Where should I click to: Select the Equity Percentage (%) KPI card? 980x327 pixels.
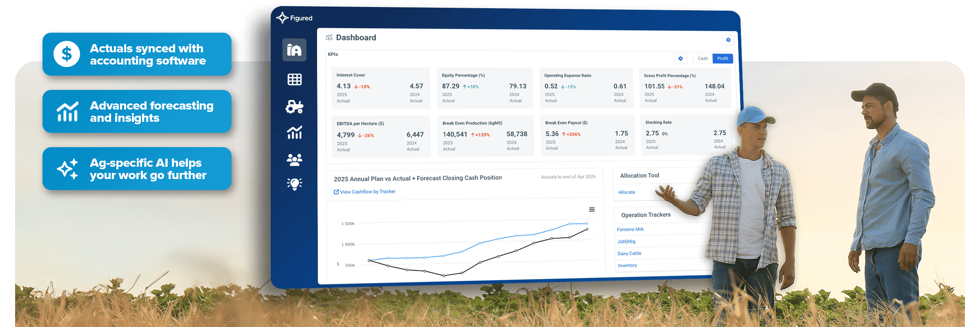pyautogui.click(x=485, y=88)
